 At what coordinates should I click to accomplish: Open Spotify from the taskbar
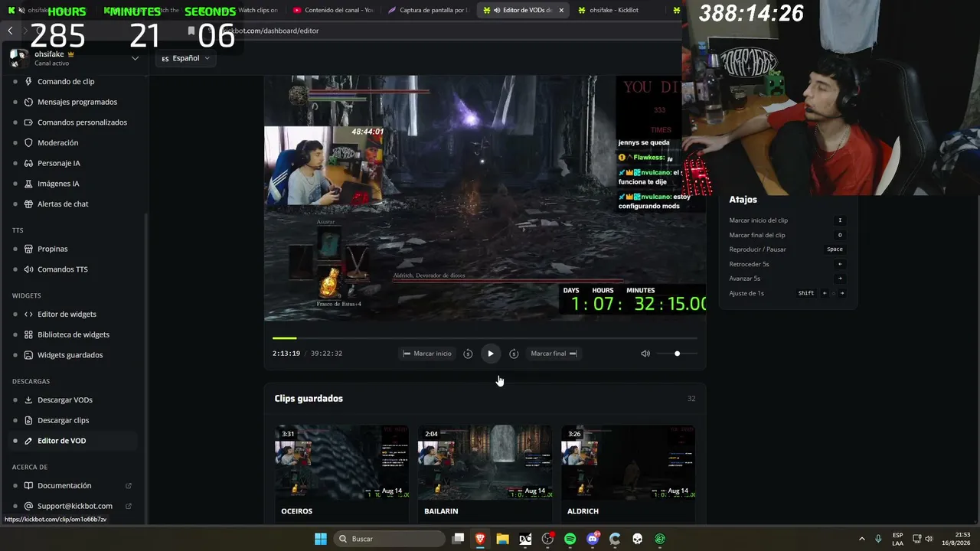[x=570, y=539]
